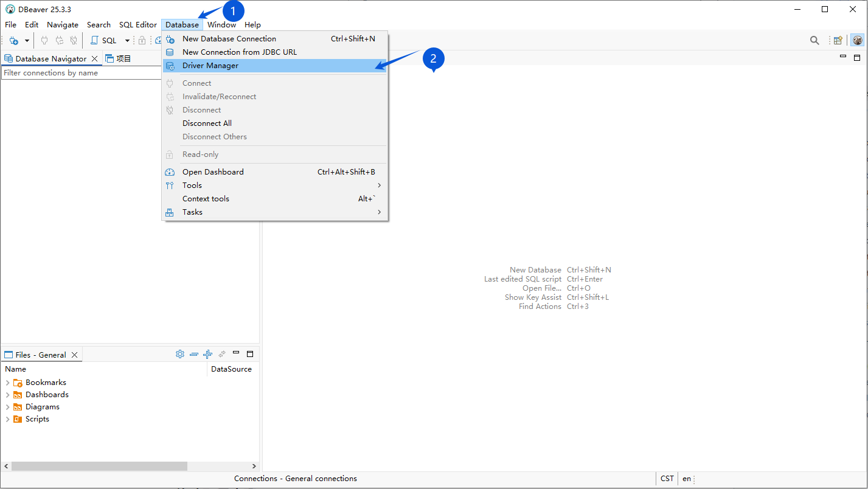Screen dimensions: 868x489
Task: Open the SQL Editor menu
Action: tap(138, 25)
